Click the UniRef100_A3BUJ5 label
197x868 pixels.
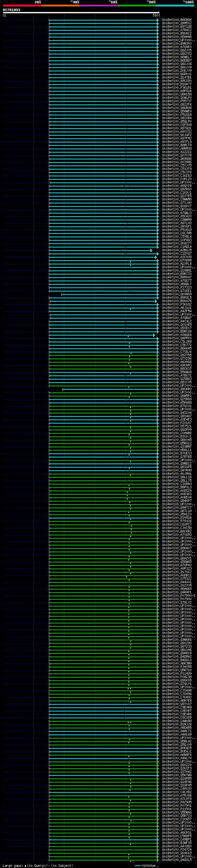pyautogui.click(x=176, y=250)
